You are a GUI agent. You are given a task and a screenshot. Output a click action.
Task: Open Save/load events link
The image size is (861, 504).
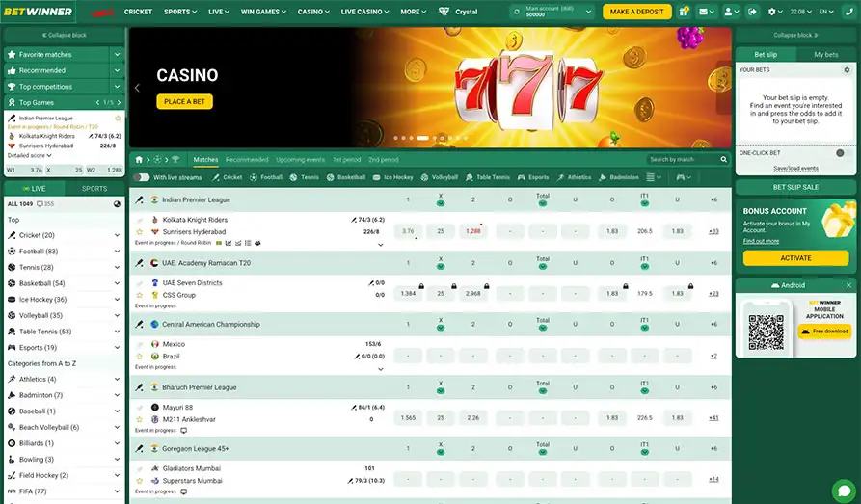795,169
